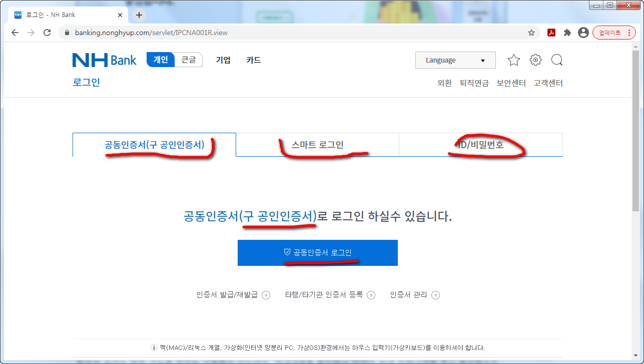Switch to 큰글 large text mode

tap(189, 60)
